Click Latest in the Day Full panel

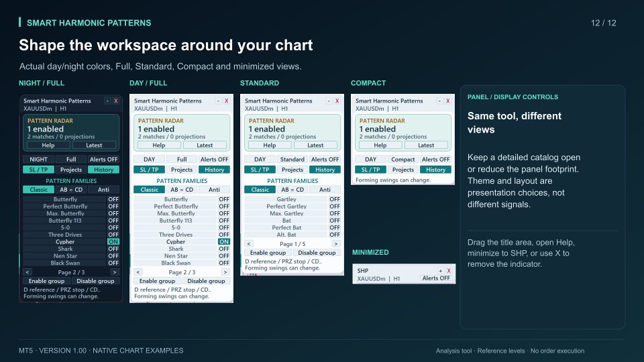pos(205,145)
